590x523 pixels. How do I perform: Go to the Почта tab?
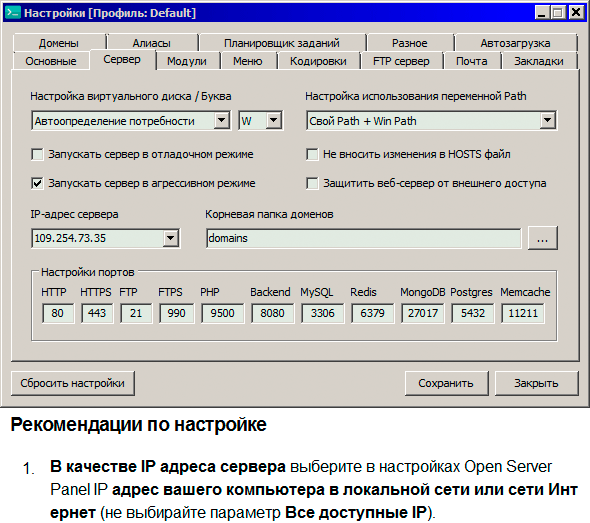click(x=472, y=61)
